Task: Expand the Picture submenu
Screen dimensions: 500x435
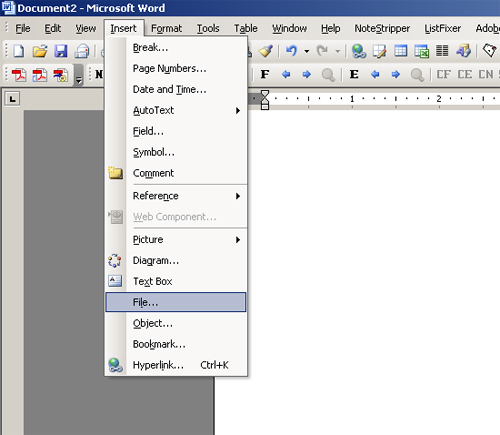Action: 176,240
